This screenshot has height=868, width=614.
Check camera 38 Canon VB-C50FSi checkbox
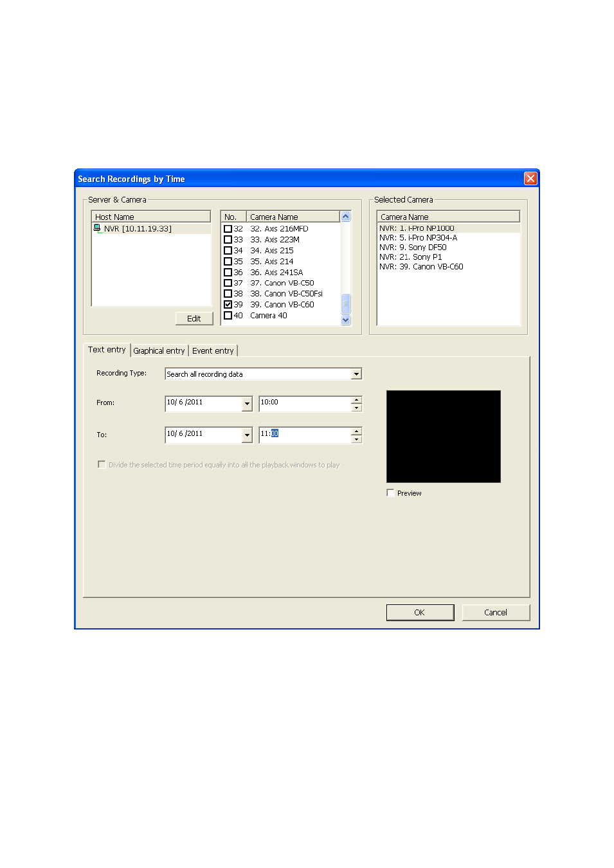tap(228, 294)
